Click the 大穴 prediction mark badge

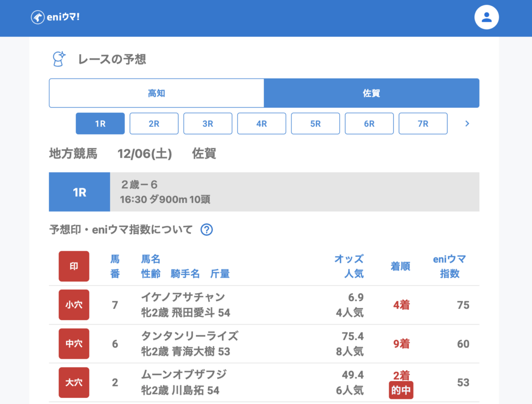[x=74, y=383]
